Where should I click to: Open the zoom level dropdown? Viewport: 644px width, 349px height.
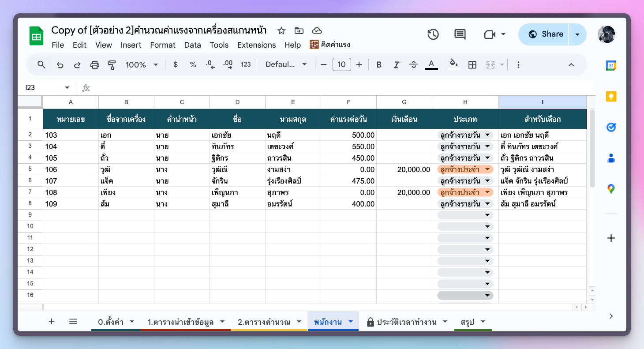pyautogui.click(x=141, y=64)
